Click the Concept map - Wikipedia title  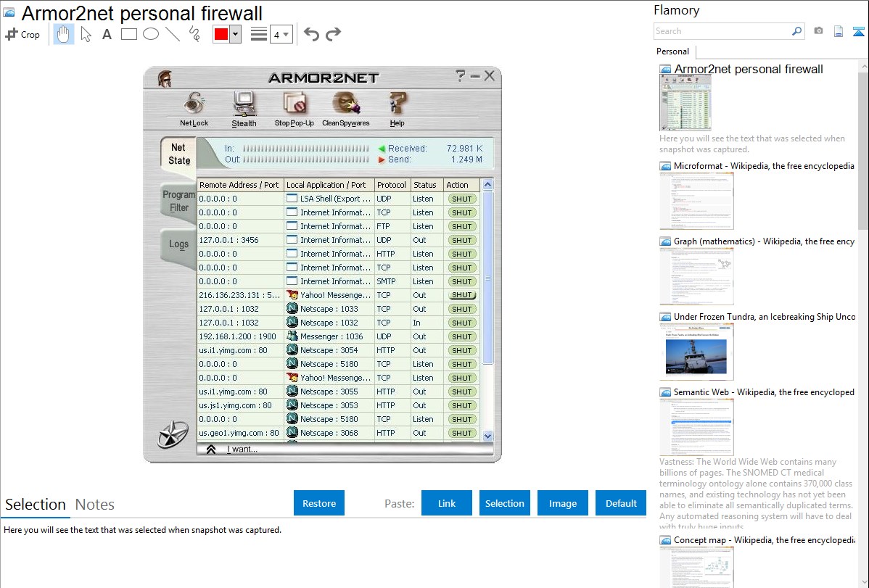click(764, 540)
